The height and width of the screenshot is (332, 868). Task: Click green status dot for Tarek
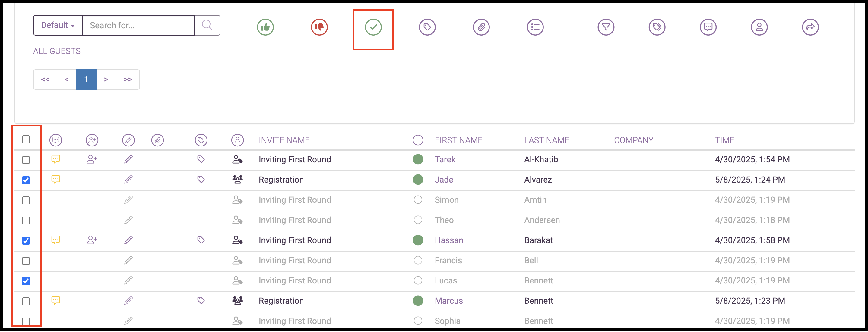coord(418,159)
